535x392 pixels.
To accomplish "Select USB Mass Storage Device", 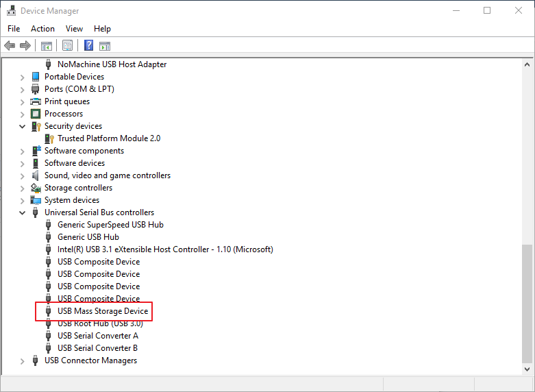I will [x=102, y=311].
